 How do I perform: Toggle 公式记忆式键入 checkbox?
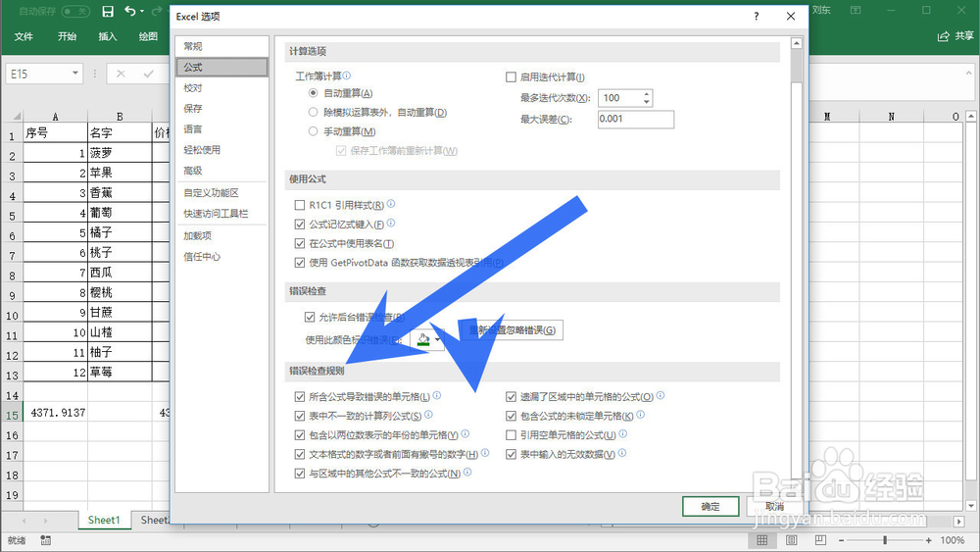(299, 225)
